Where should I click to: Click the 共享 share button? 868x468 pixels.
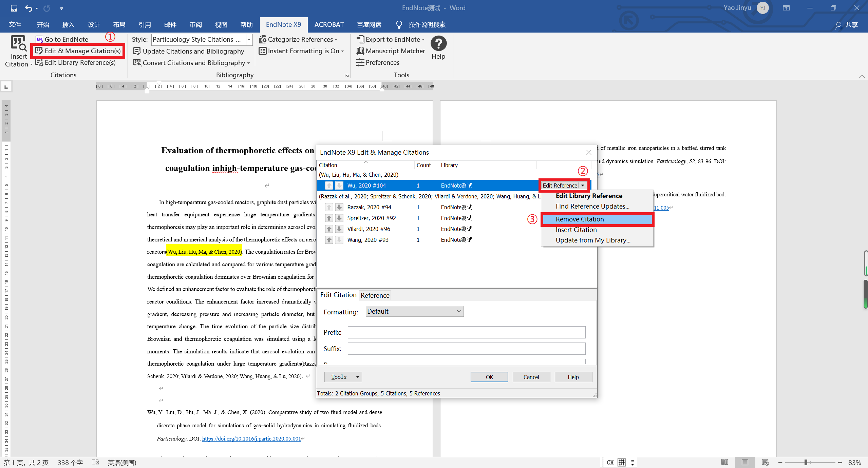[847, 25]
